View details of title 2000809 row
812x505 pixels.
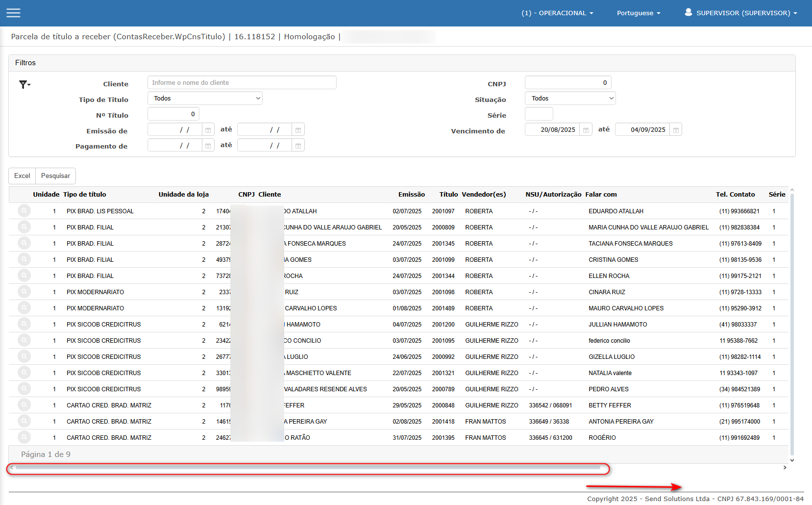click(24, 227)
